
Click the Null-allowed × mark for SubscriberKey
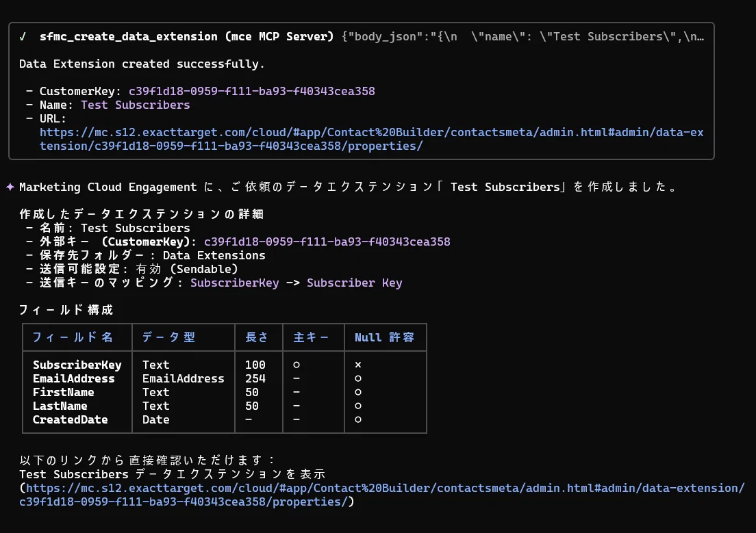(x=357, y=365)
